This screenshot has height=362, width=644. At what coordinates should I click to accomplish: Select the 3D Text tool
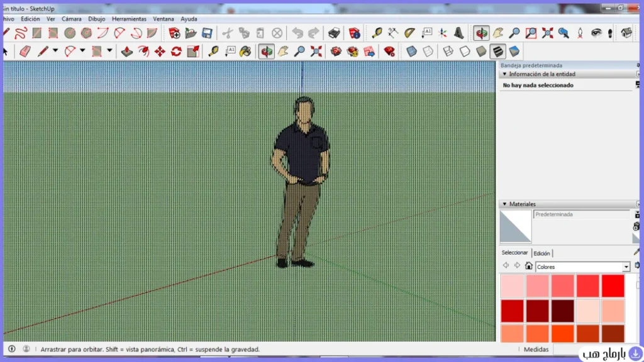(458, 33)
